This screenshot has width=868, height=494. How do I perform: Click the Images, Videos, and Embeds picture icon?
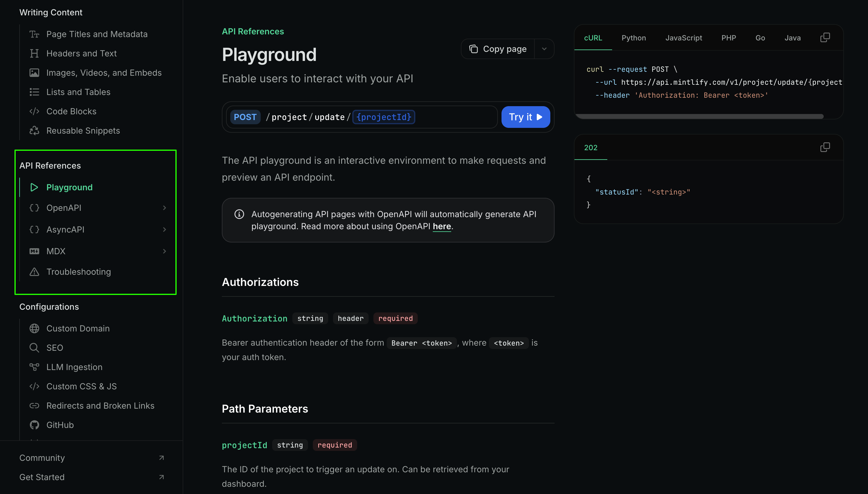[34, 73]
